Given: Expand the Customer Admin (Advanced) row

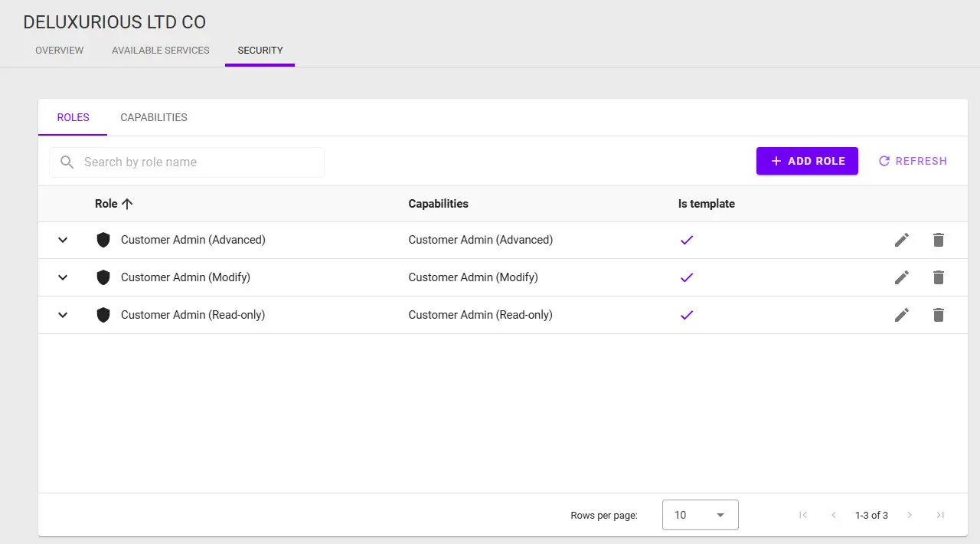Looking at the screenshot, I should pyautogui.click(x=63, y=240).
